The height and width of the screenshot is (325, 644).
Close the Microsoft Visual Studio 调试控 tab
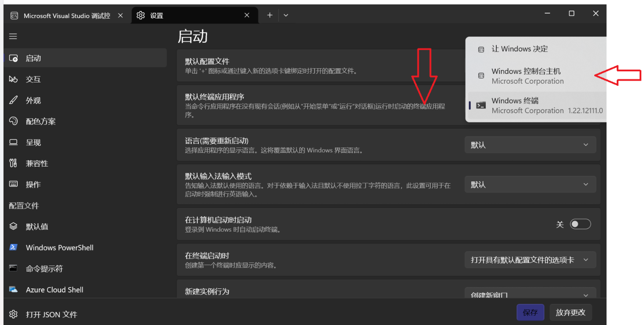coord(120,15)
